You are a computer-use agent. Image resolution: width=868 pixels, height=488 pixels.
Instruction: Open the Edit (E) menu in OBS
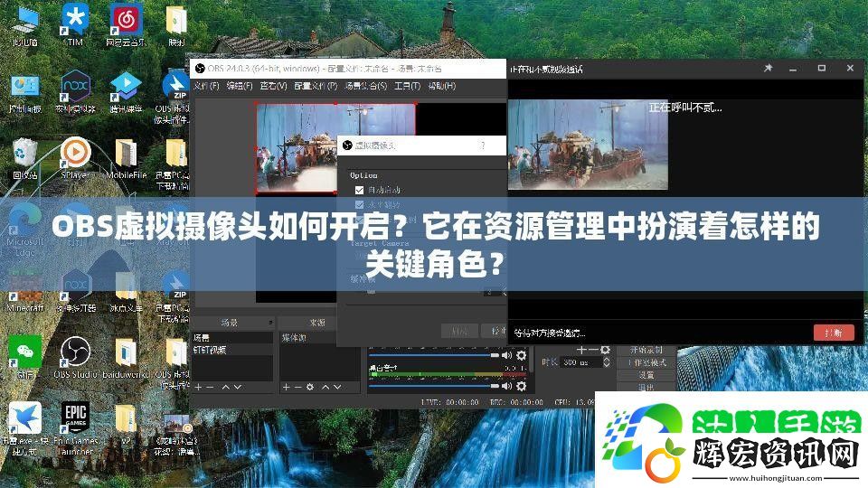coord(240,87)
